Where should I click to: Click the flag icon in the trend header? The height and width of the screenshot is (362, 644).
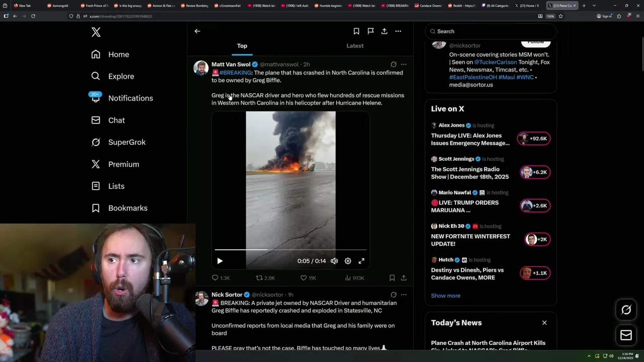[x=370, y=31]
